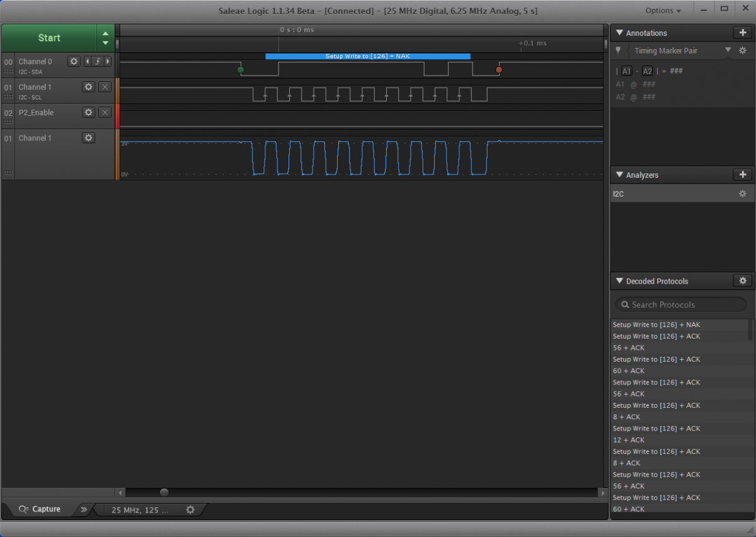Click the I2C - SCL channel label
756x537 pixels.
click(30, 98)
